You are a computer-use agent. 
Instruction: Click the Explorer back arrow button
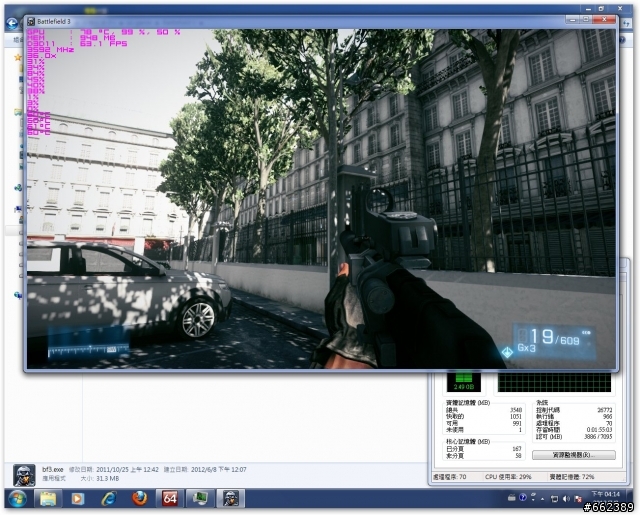[x=12, y=24]
